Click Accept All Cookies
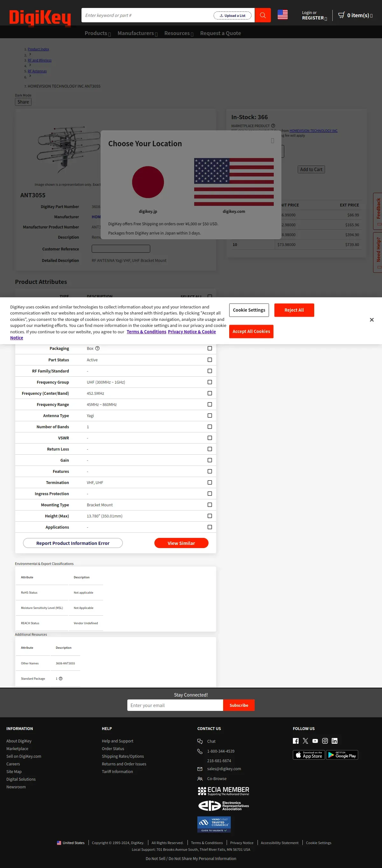 (x=251, y=332)
